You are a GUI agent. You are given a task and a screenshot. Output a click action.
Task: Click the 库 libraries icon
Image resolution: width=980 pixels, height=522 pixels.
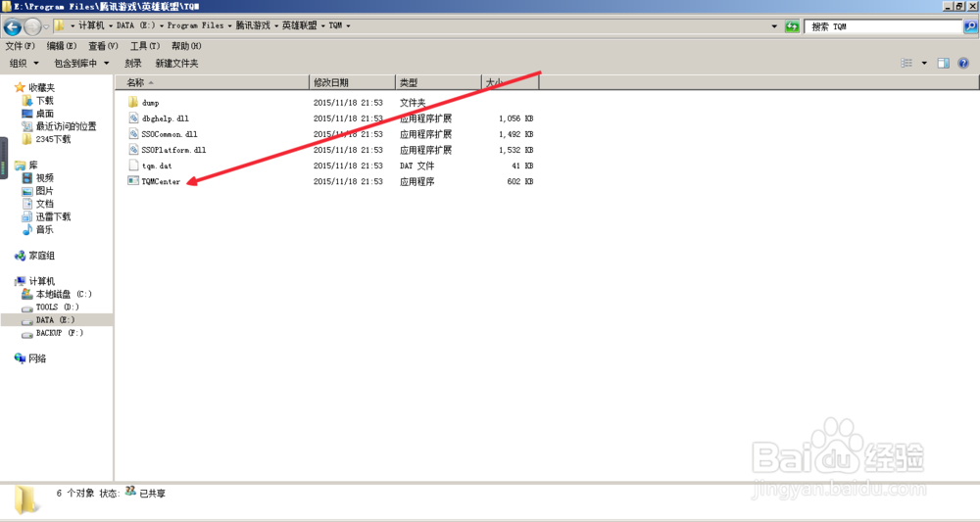[x=20, y=165]
